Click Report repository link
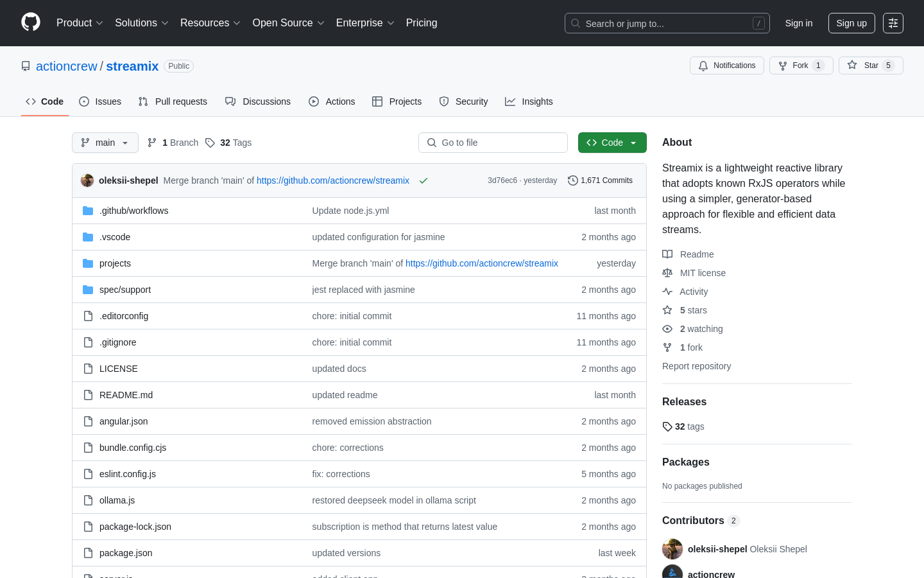 coord(696,366)
